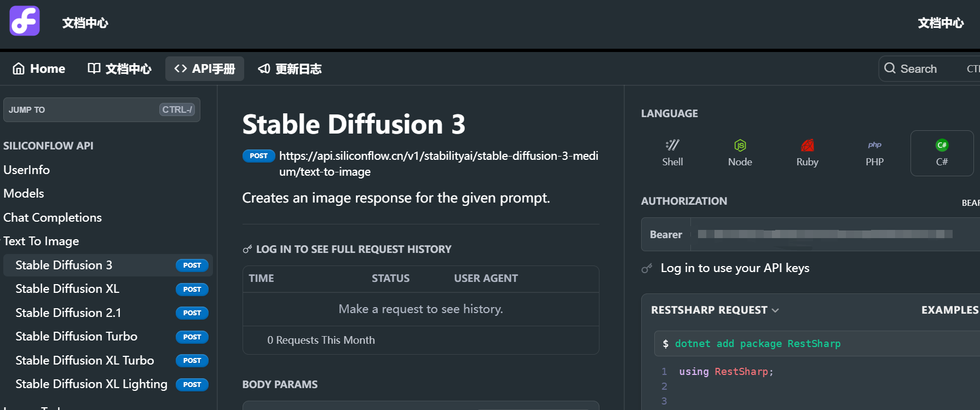This screenshot has width=980, height=410.
Task: Click the USER AGENT column header
Action: coord(486,279)
